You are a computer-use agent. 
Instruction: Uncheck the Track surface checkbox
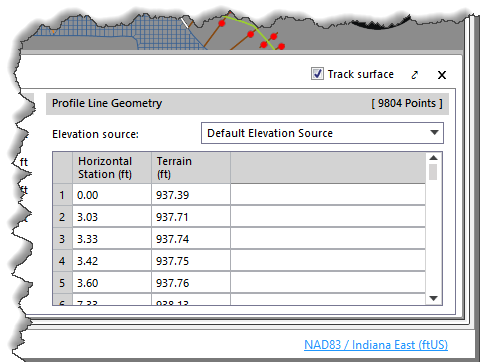coord(317,74)
